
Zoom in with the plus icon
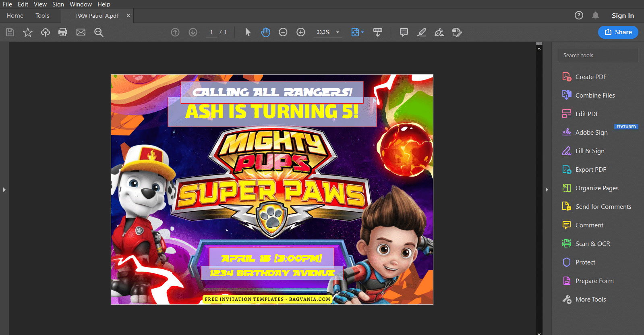301,32
